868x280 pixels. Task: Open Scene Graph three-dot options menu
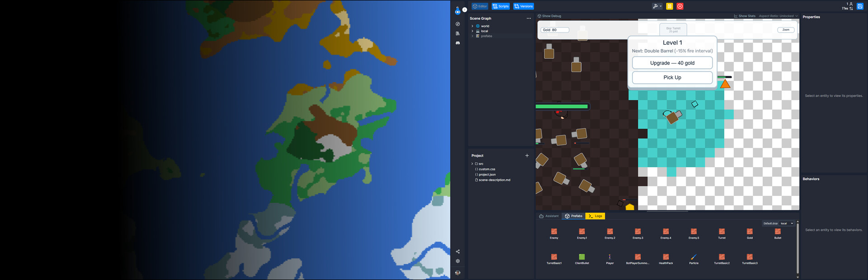click(528, 19)
